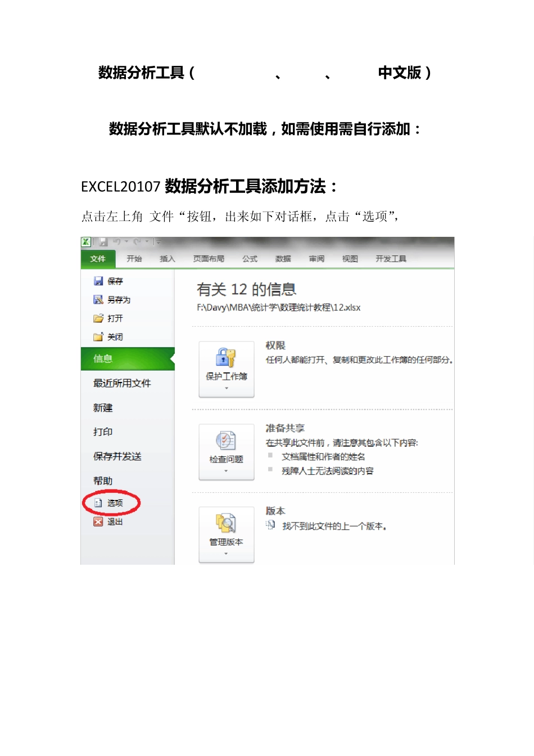Click the 检查问题 button label
Viewport: 534px width, 756px height.
(227, 459)
